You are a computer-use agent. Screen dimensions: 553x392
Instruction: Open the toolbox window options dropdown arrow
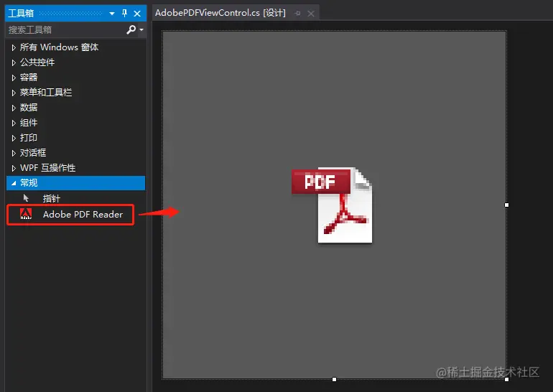click(x=112, y=14)
